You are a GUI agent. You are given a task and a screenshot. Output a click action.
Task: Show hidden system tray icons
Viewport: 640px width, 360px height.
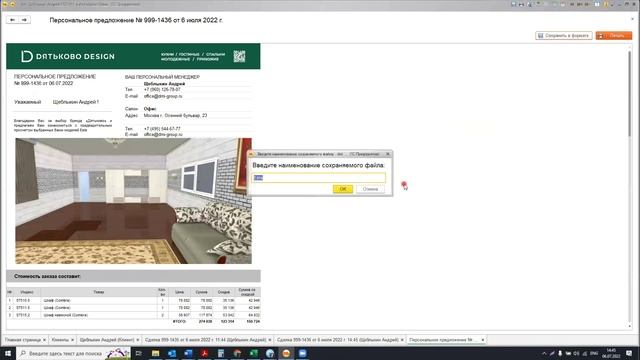pyautogui.click(x=544, y=353)
